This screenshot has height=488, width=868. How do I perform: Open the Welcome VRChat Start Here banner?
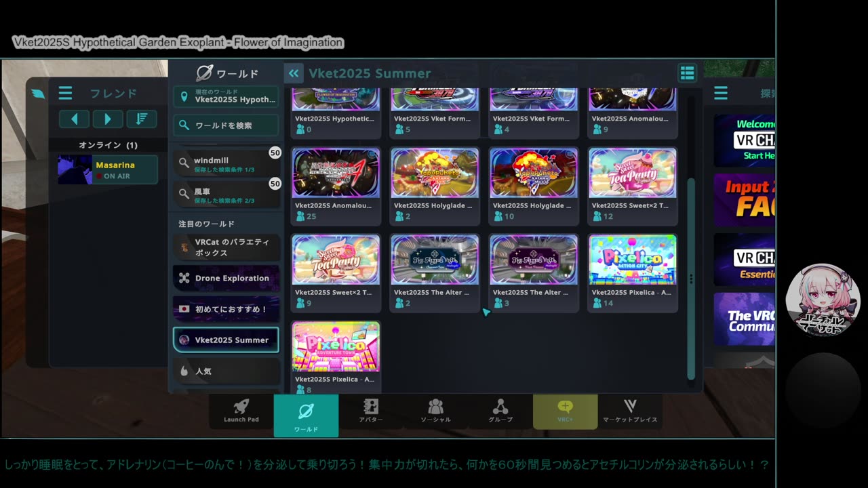click(744, 140)
